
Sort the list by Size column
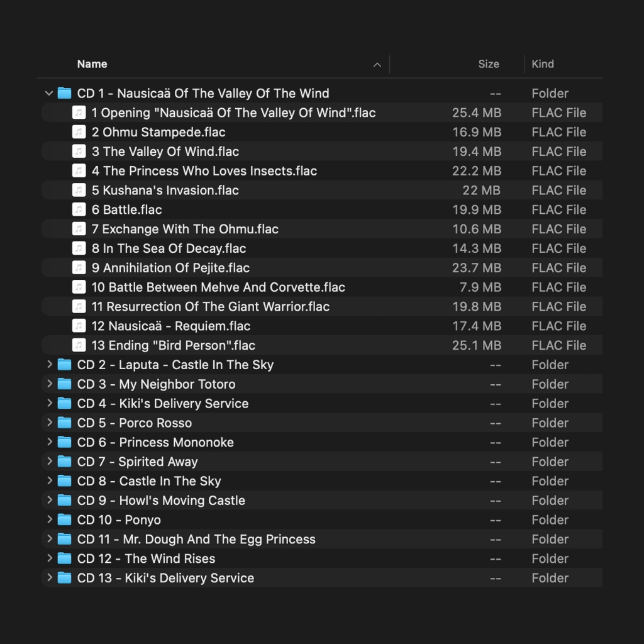click(488, 64)
